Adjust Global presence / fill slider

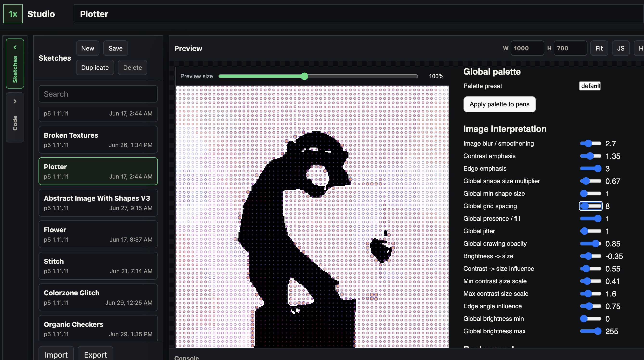pyautogui.click(x=591, y=219)
